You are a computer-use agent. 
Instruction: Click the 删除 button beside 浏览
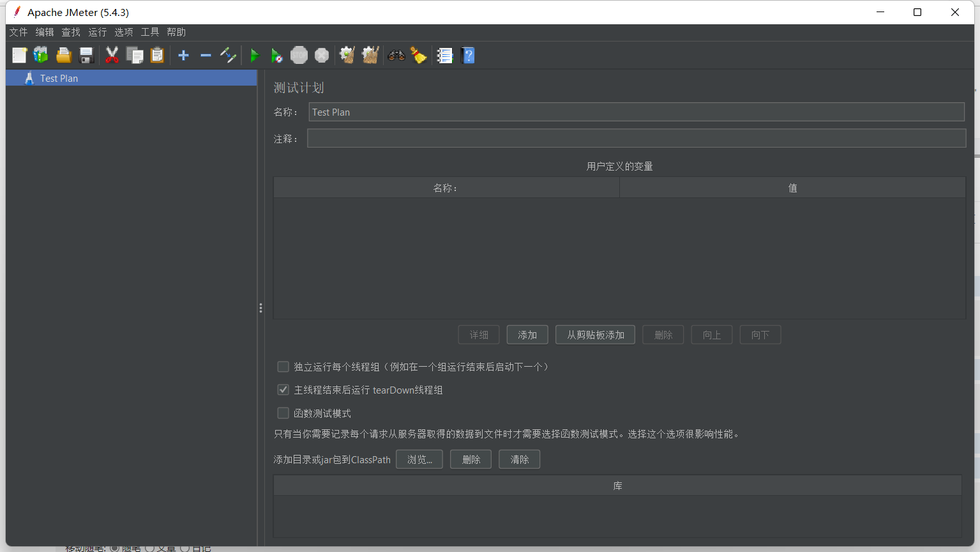click(x=471, y=459)
